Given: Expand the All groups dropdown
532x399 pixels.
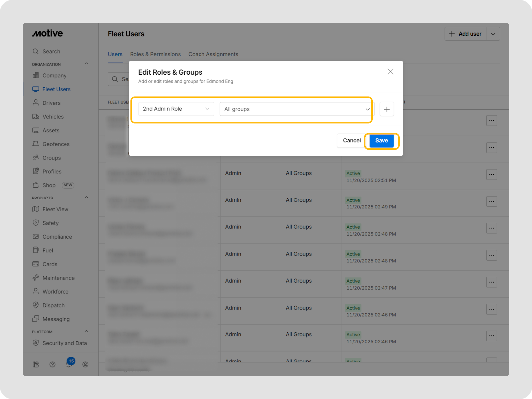Looking at the screenshot, I should click(x=297, y=109).
